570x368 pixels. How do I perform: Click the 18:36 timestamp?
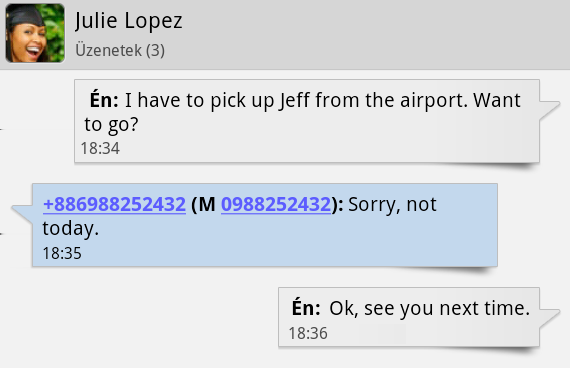coord(308,333)
